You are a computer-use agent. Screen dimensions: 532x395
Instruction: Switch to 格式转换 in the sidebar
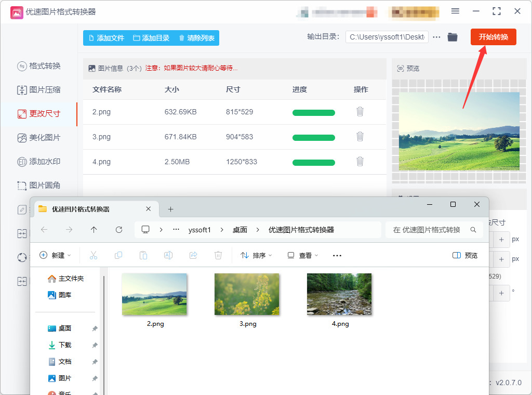[38, 66]
